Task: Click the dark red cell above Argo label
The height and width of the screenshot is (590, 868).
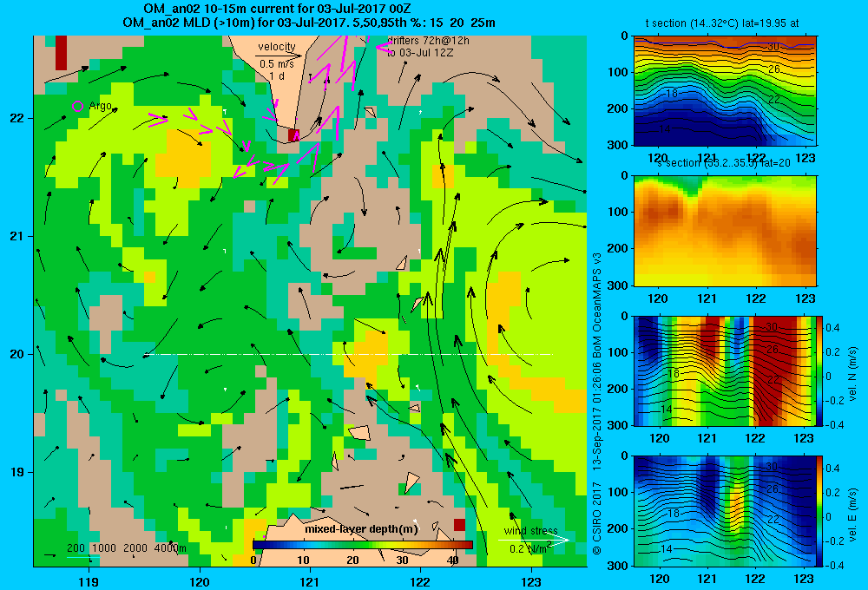Action: point(61,53)
